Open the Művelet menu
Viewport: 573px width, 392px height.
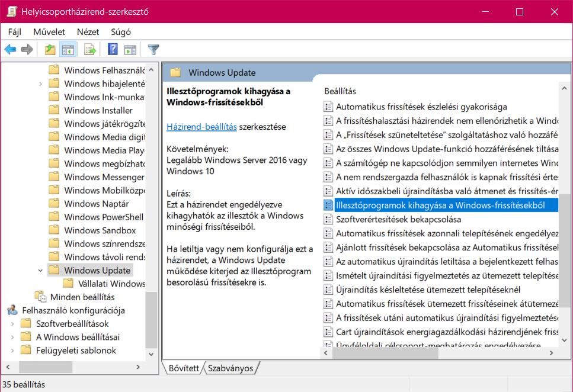click(x=49, y=32)
